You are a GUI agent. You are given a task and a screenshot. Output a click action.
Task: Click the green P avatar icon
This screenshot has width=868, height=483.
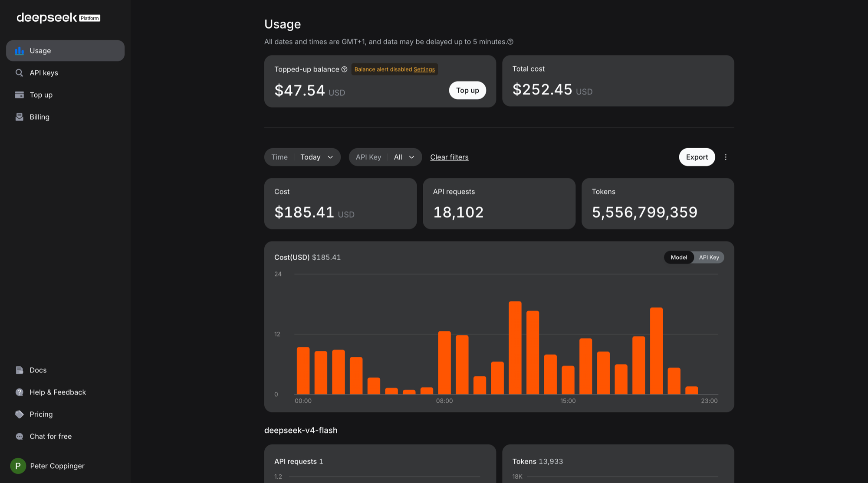click(x=18, y=466)
